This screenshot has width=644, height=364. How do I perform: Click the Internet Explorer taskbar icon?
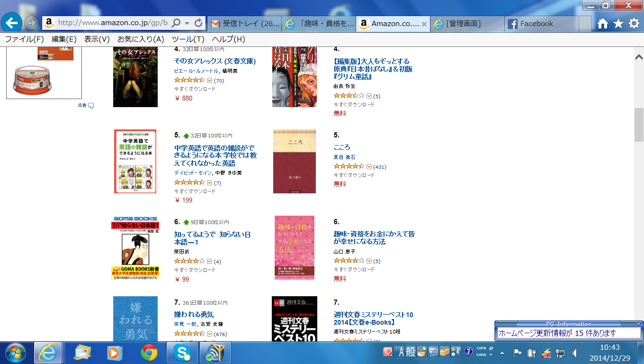pyautogui.click(x=48, y=353)
